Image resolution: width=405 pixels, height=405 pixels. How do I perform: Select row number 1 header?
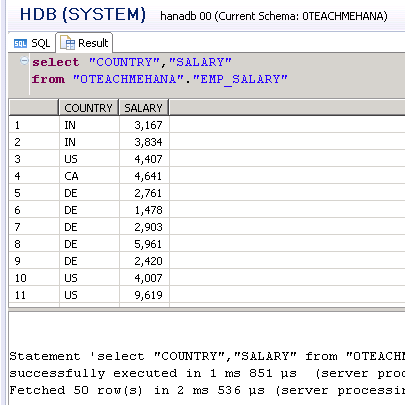[34, 125]
